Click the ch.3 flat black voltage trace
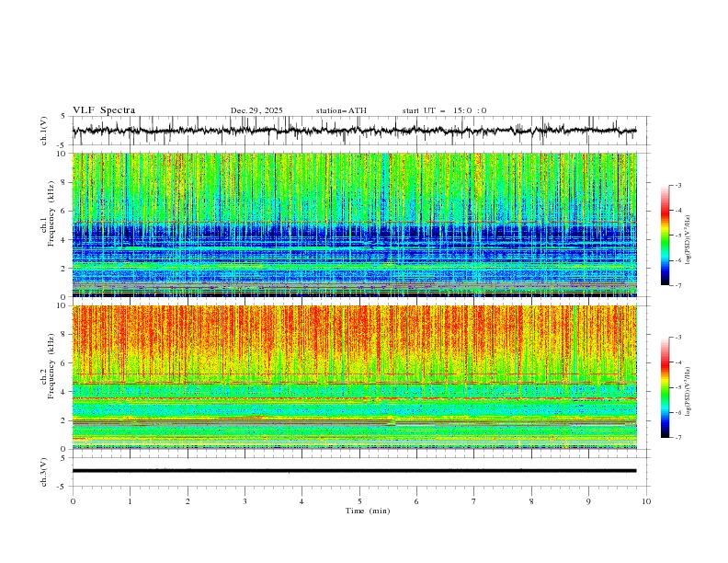Screen dimensions: 728x563 (x=354, y=471)
